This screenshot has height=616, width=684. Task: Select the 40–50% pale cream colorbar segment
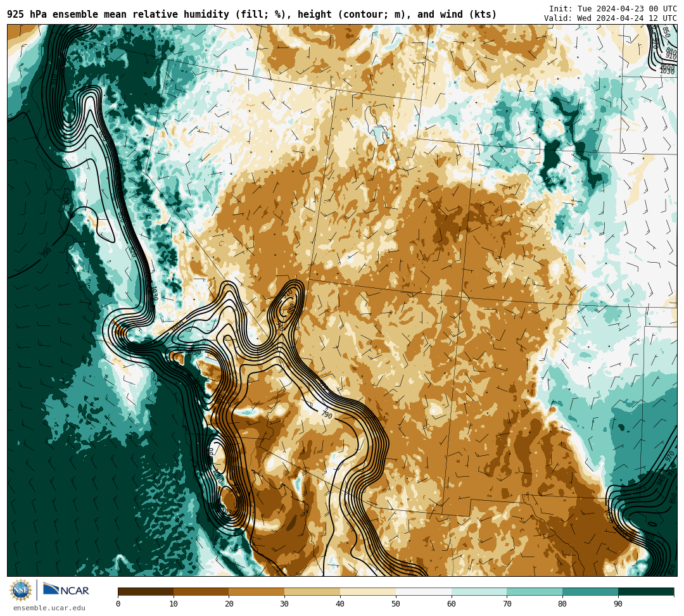[368, 591]
